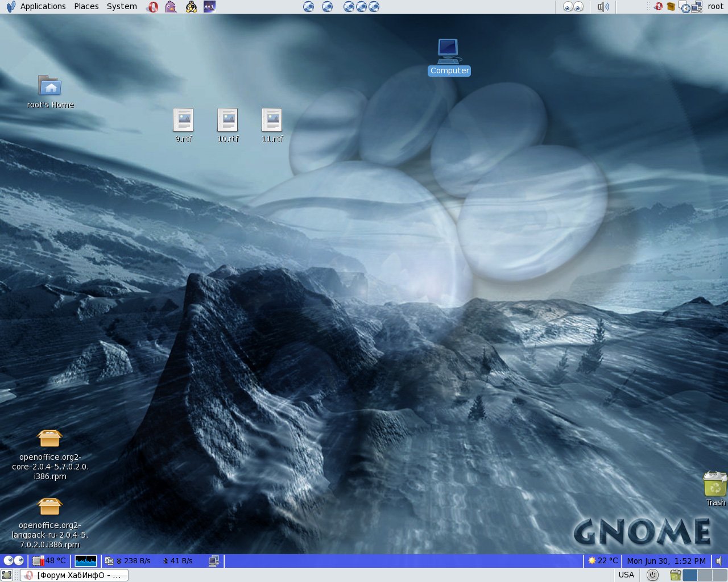Click the Opera tray icon in notification area
Screen dimensions: 728x582
pos(658,7)
